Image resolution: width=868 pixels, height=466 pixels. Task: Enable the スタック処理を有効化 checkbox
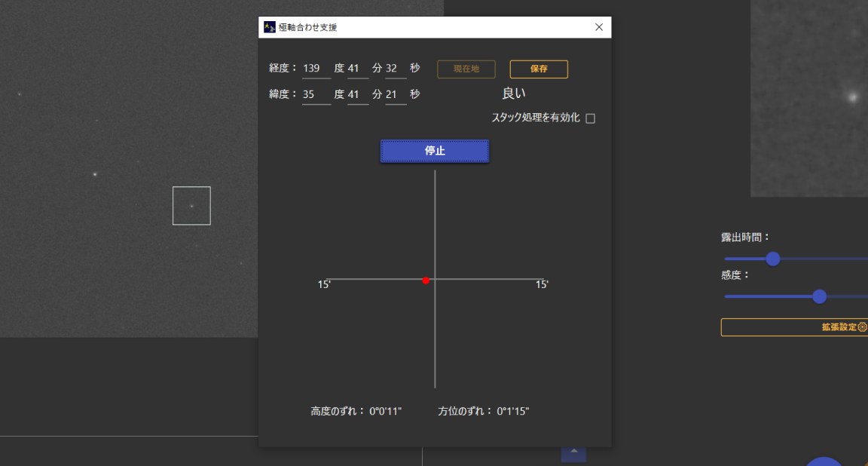point(591,118)
